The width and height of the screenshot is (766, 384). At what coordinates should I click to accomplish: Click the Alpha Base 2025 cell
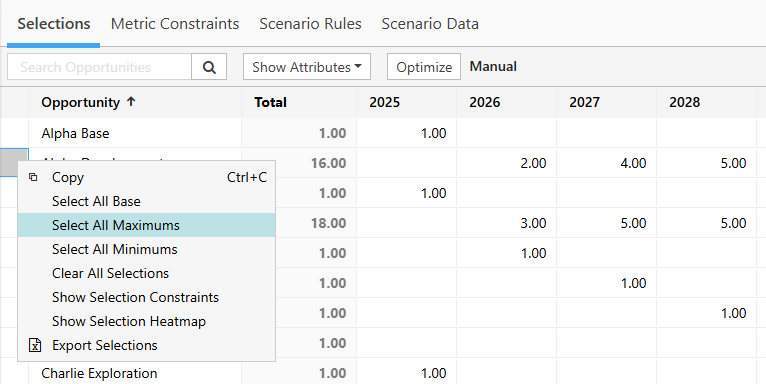point(406,133)
